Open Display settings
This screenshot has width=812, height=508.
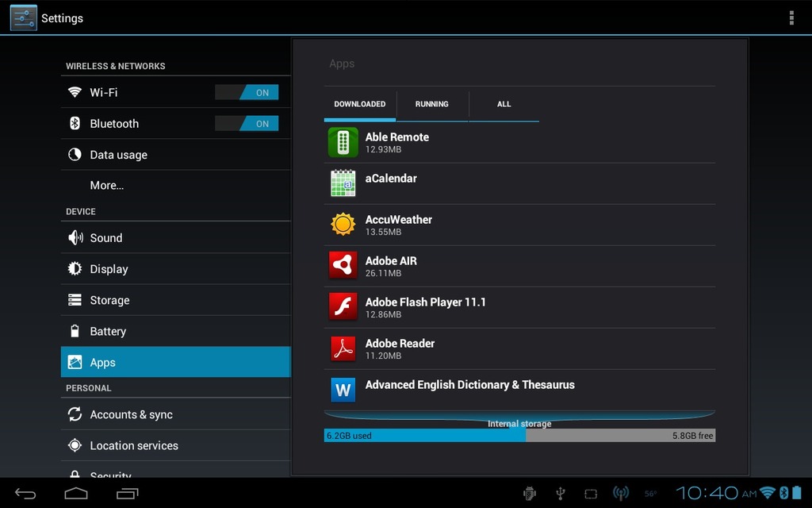pyautogui.click(x=175, y=268)
